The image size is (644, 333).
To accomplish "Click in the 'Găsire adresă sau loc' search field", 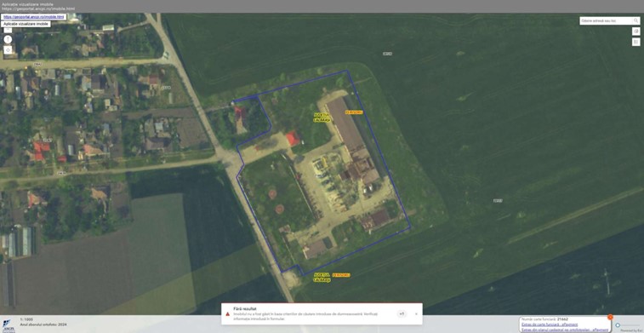I will click(607, 20).
